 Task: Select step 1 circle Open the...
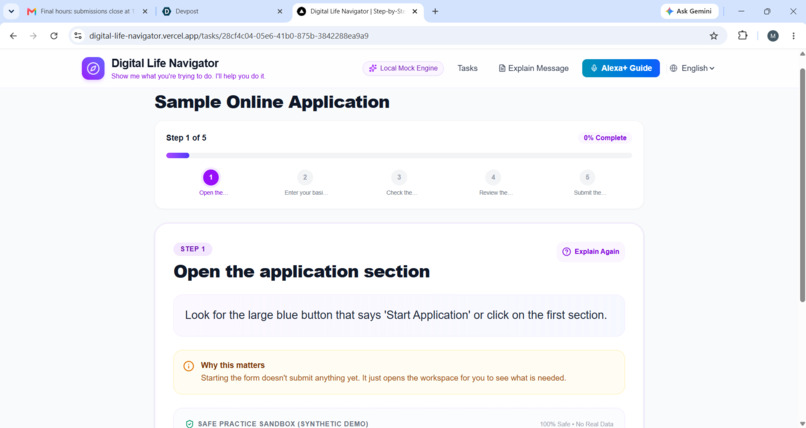211,177
